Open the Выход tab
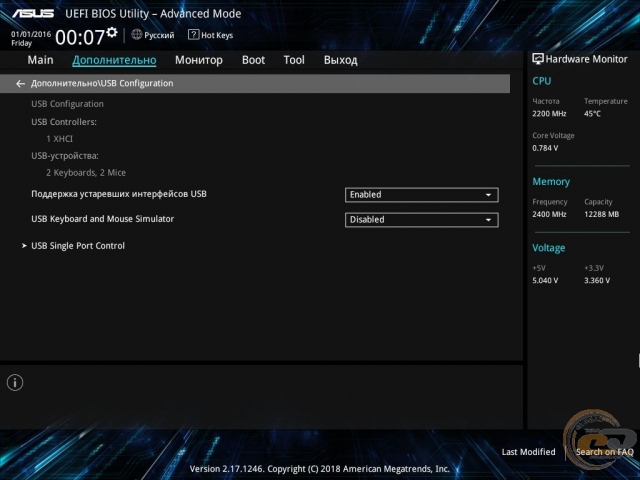This screenshot has height=480, width=640. click(340, 60)
